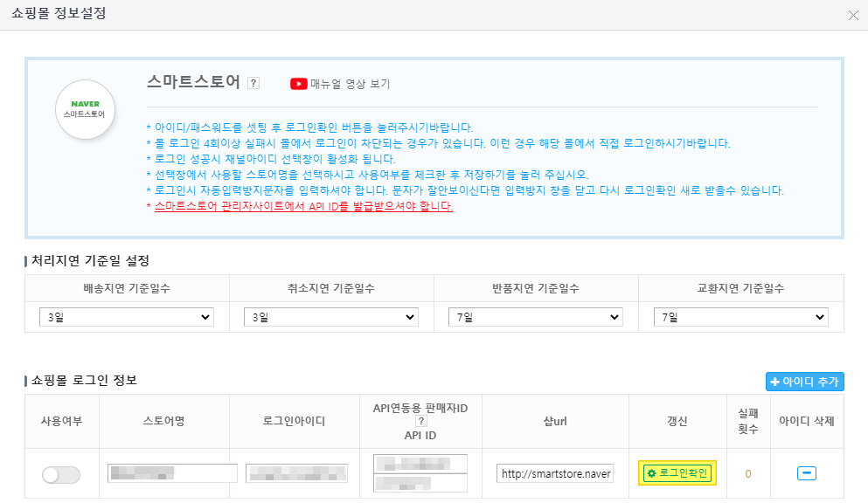Open the 반품지연 기준일수 dropdown

535,317
